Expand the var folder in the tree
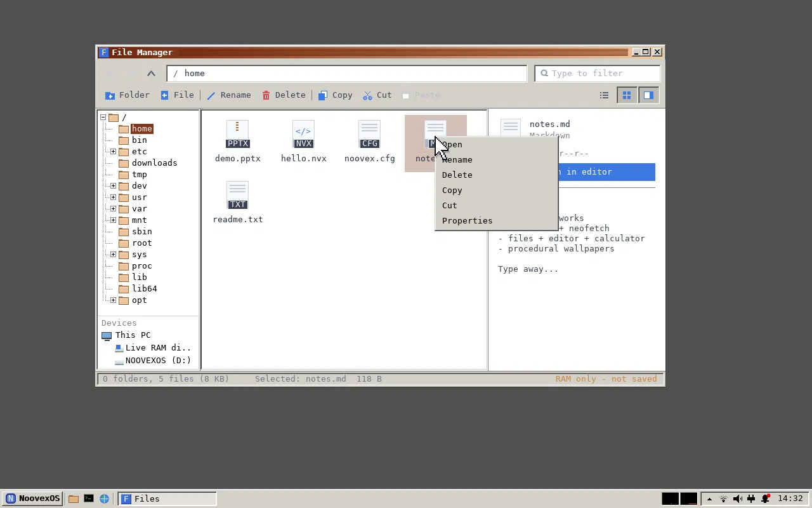 (x=113, y=209)
